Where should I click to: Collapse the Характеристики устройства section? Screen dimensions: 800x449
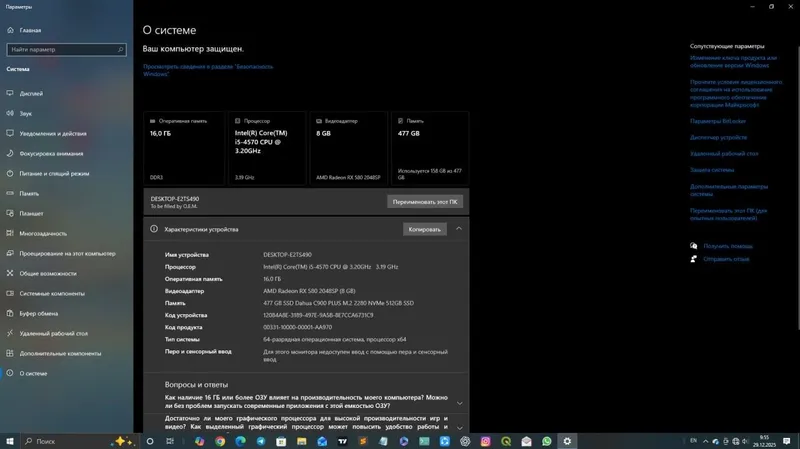(459, 229)
